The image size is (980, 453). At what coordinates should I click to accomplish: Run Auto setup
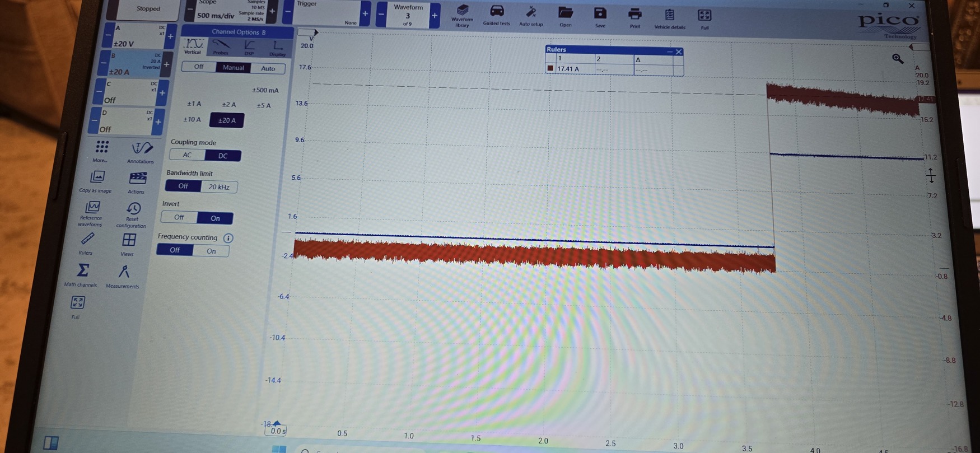531,16
